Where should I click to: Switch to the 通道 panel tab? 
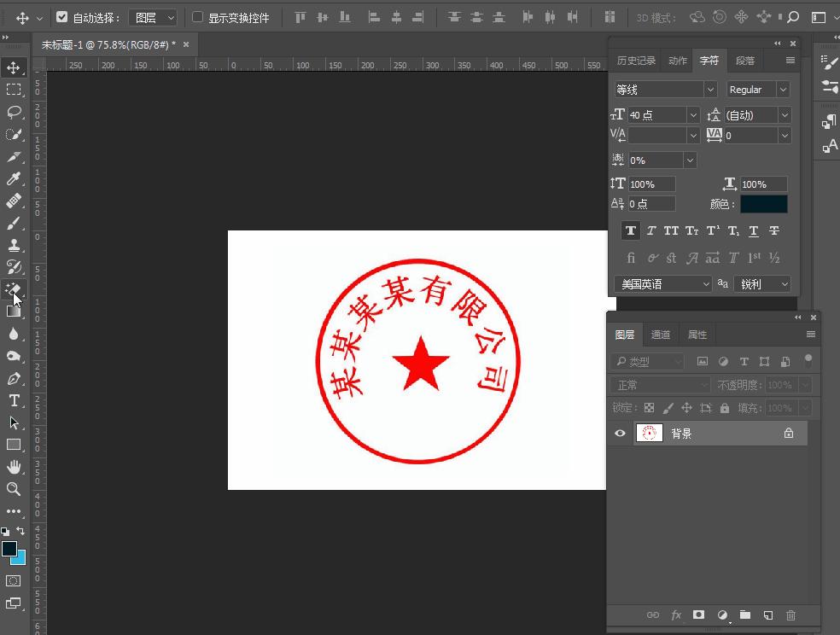[x=660, y=334]
